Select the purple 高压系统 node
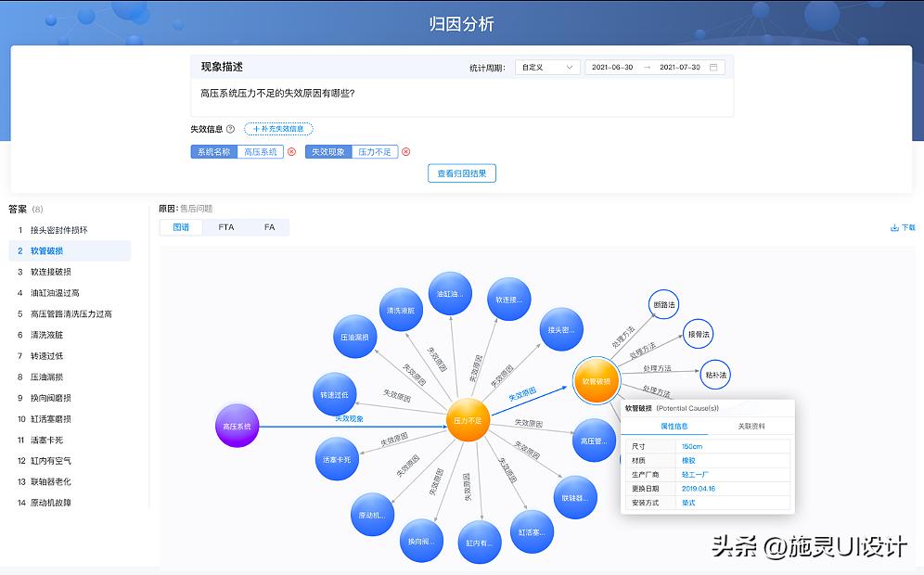Viewport: 924px width, 575px height. (237, 428)
